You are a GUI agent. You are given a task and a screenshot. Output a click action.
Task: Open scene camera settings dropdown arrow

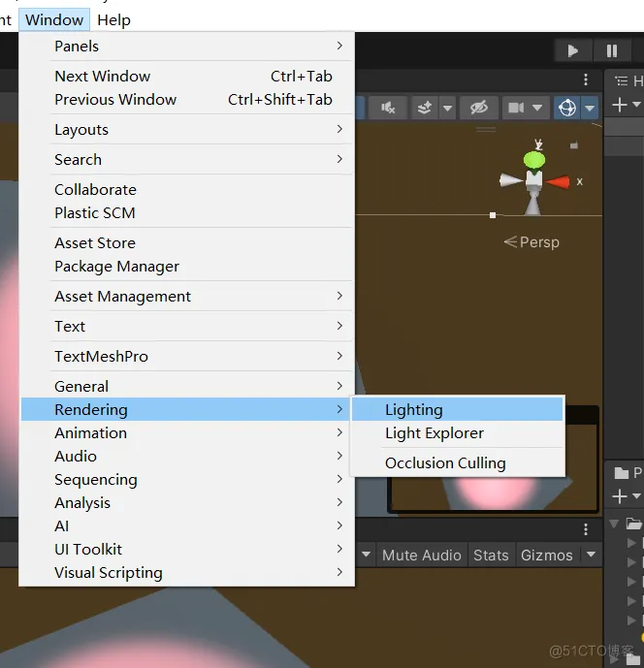coord(537,108)
